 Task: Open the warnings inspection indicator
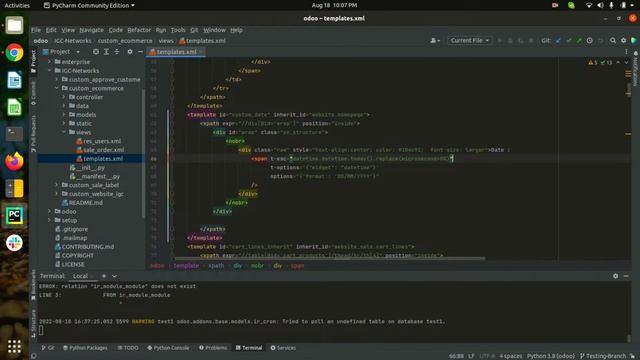(600, 62)
